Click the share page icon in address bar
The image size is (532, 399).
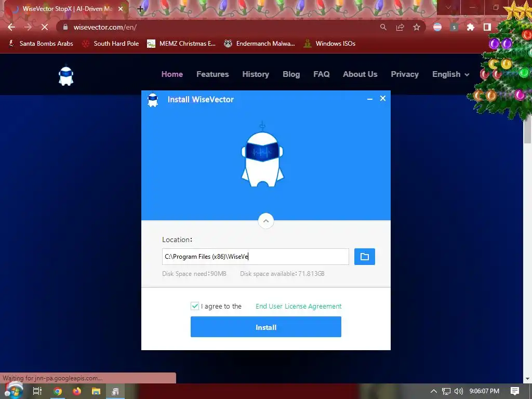click(x=400, y=27)
